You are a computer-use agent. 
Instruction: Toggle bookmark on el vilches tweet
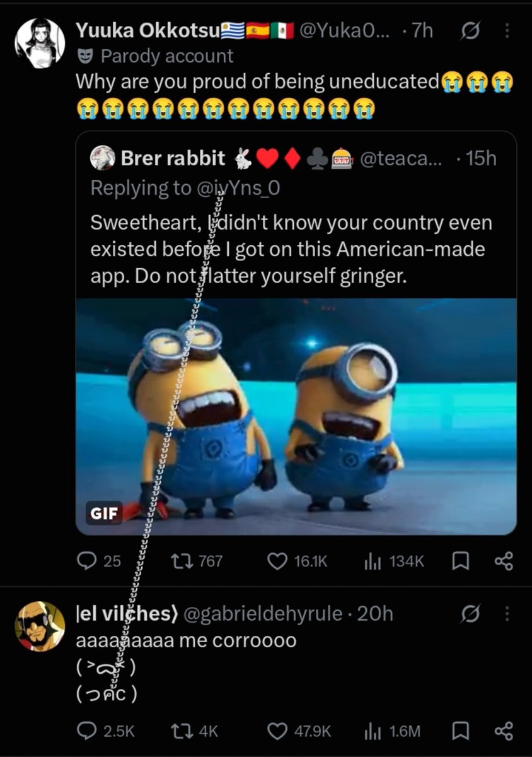461,731
